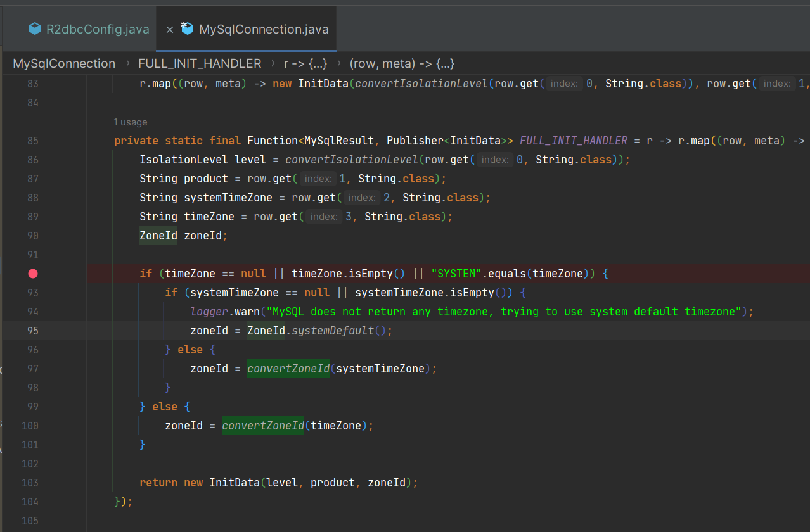This screenshot has width=810, height=532.
Task: Click InitData in the return statement
Action: [235, 483]
